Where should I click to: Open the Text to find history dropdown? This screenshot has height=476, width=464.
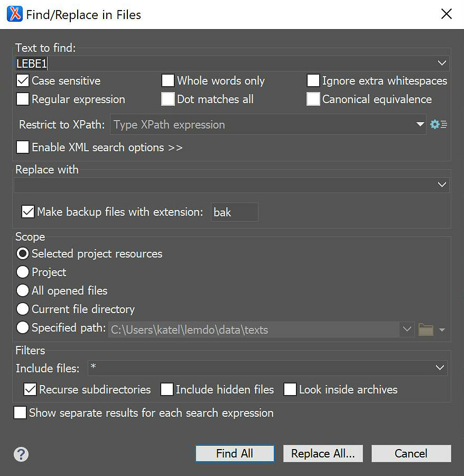(x=442, y=62)
